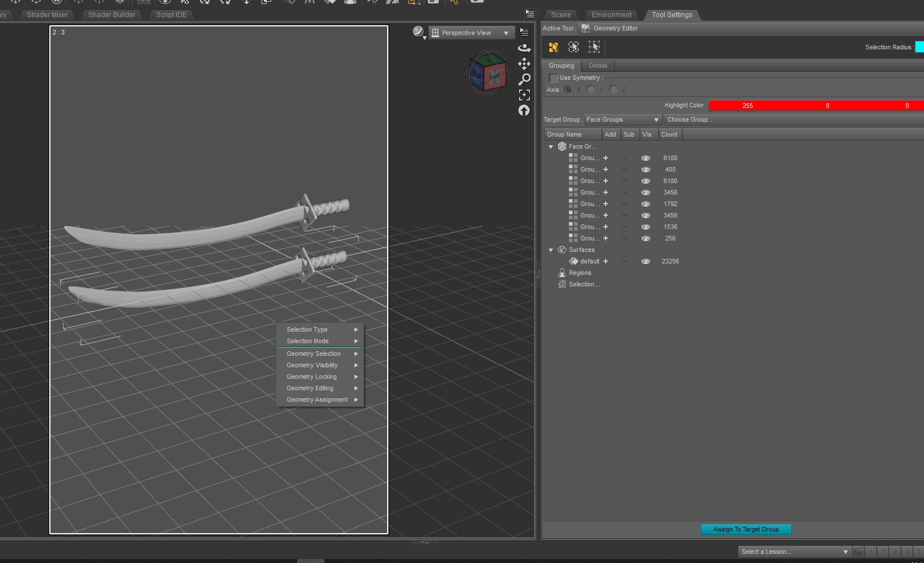Screen dimensions: 924x563
Task: Click the rotate/orbit camera icon beside viewport
Action: click(524, 48)
